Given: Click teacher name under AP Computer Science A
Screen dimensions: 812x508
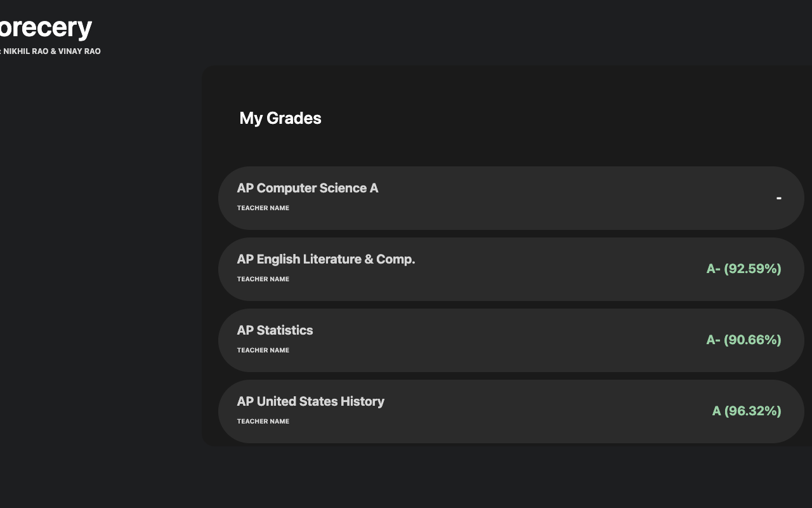Looking at the screenshot, I should click(263, 208).
